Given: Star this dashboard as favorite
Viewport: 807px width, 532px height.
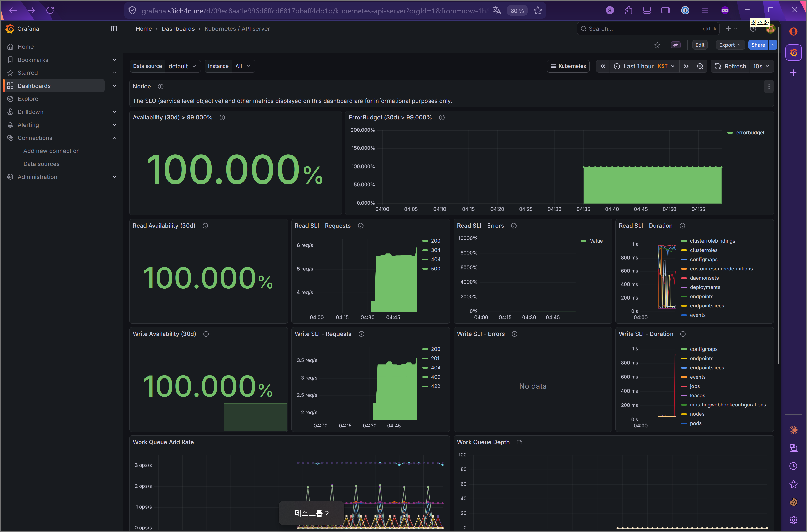Looking at the screenshot, I should coord(658,44).
